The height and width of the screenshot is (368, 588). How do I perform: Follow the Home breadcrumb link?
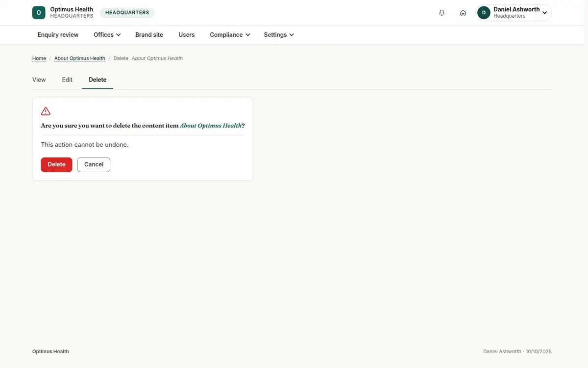point(39,58)
